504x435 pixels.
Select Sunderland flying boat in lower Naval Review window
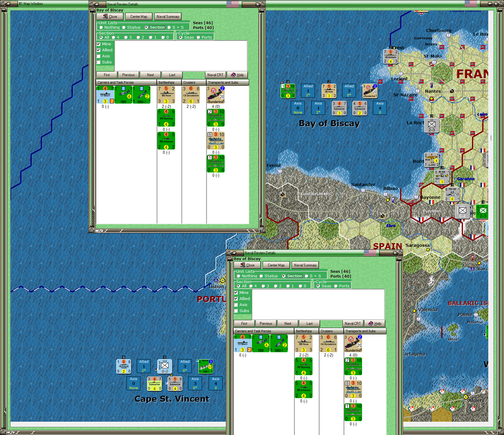tap(353, 343)
